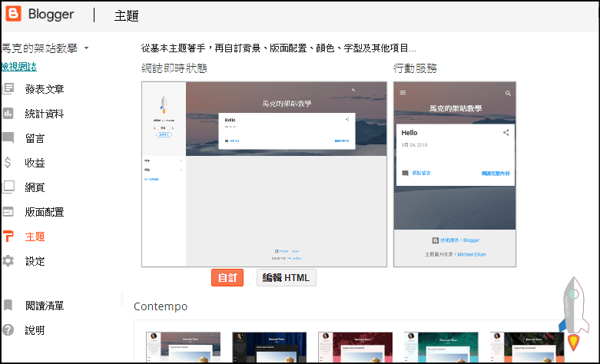
Task: Select the teal Contempo theme variant
Action: [441, 347]
